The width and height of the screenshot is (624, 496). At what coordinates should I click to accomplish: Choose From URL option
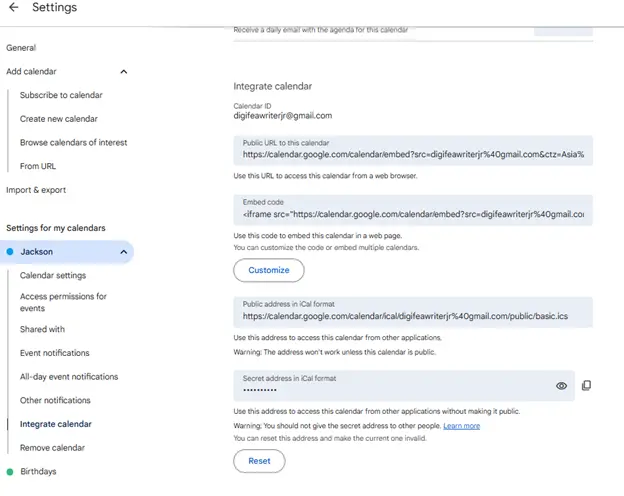point(38,166)
